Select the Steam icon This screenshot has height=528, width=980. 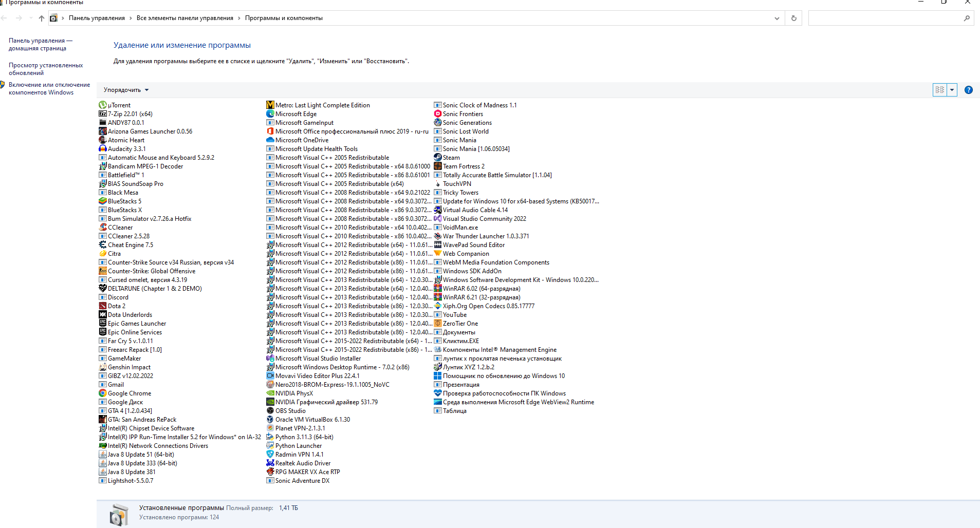click(438, 157)
